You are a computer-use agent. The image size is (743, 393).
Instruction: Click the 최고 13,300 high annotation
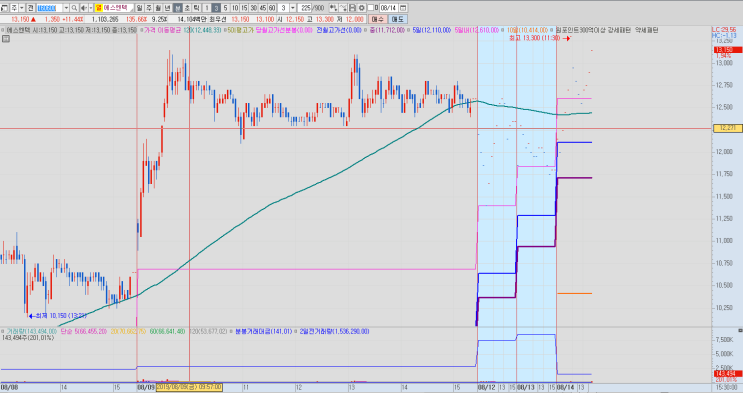click(x=540, y=38)
